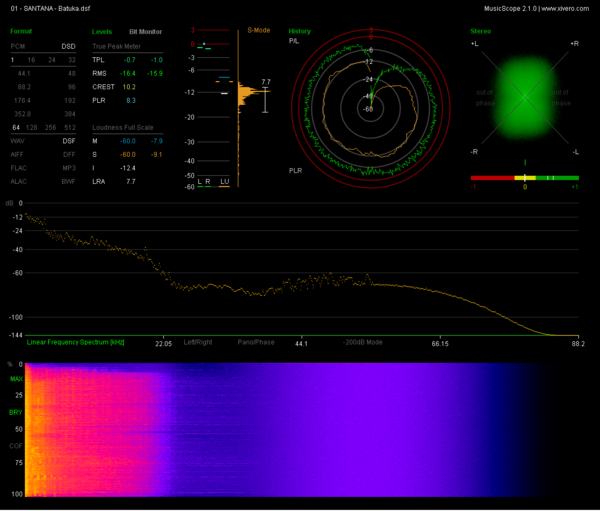
Task: Click the DFF file type
Action: click(69, 155)
